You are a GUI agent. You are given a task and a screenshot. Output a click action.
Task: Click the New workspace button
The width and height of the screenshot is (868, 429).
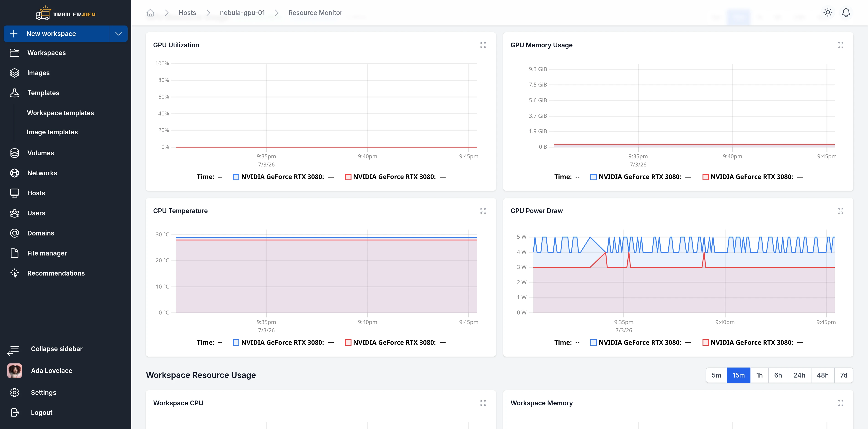click(56, 34)
